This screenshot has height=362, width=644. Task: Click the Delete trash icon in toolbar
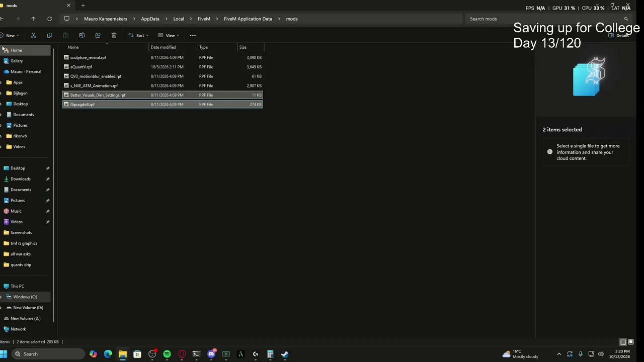coord(114,35)
